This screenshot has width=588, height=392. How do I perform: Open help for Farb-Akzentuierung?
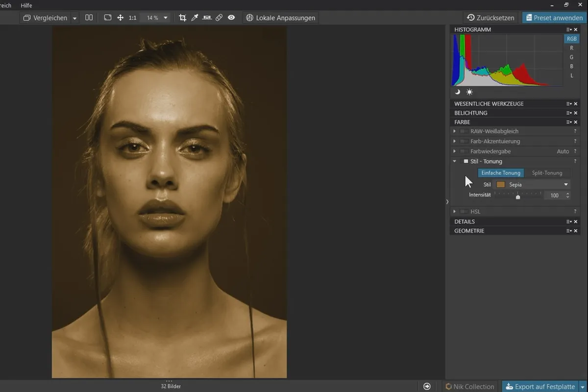click(x=575, y=141)
